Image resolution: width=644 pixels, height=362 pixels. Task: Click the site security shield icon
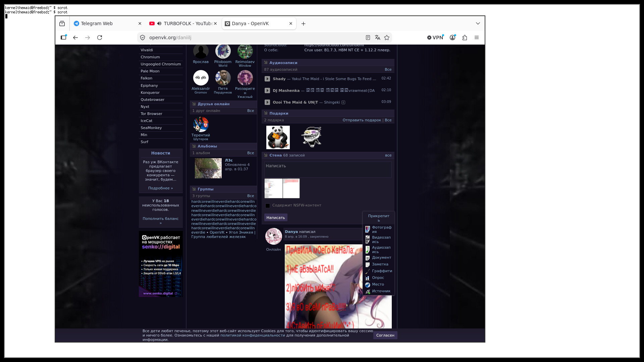click(143, 38)
